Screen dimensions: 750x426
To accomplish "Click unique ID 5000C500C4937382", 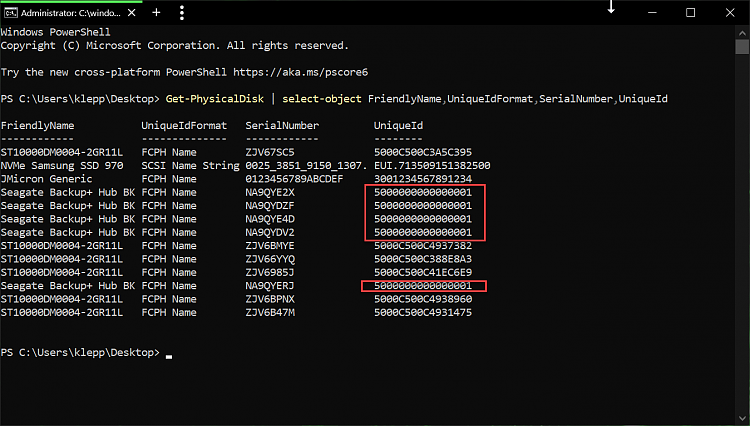I will click(x=423, y=246).
